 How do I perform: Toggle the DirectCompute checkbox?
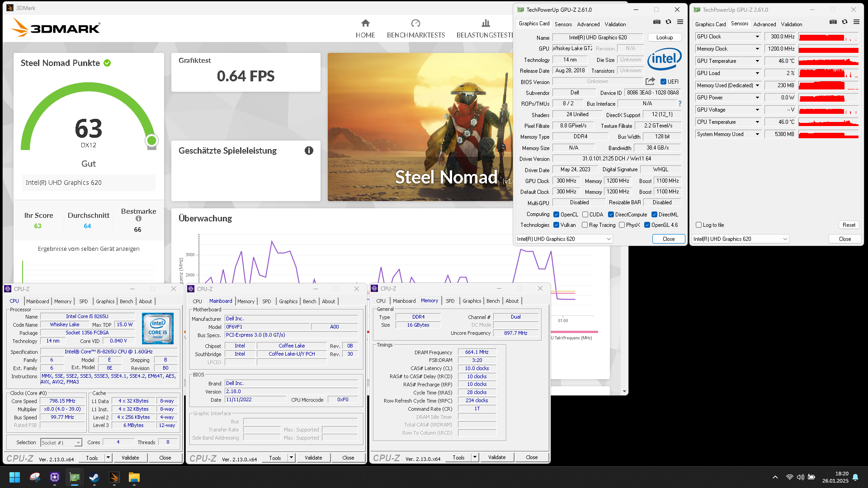click(611, 215)
